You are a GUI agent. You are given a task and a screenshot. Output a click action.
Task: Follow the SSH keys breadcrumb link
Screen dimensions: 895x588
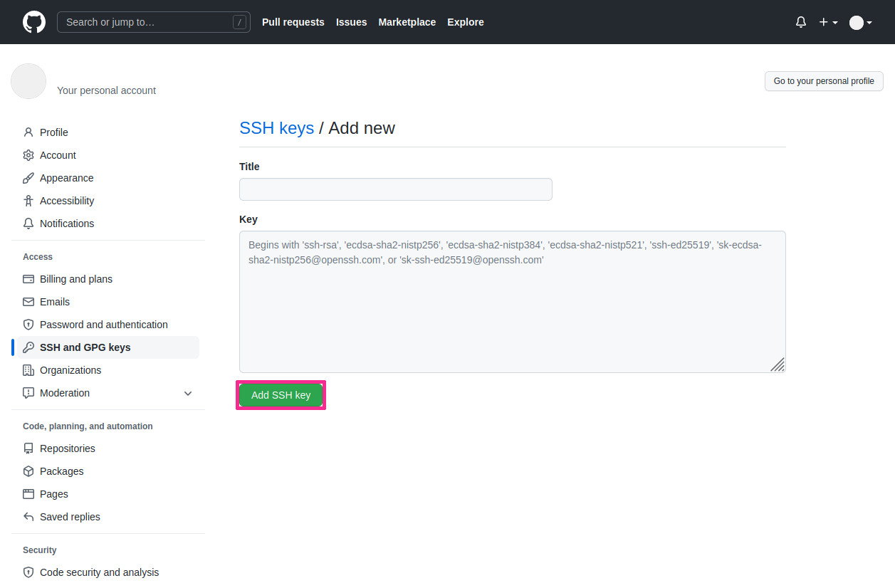pyautogui.click(x=276, y=128)
